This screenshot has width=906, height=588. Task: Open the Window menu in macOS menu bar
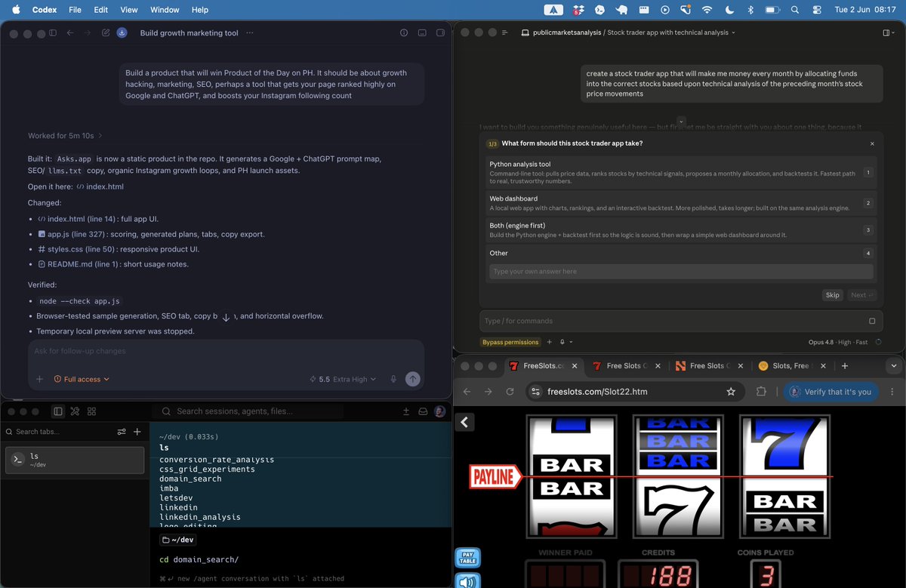tap(165, 10)
